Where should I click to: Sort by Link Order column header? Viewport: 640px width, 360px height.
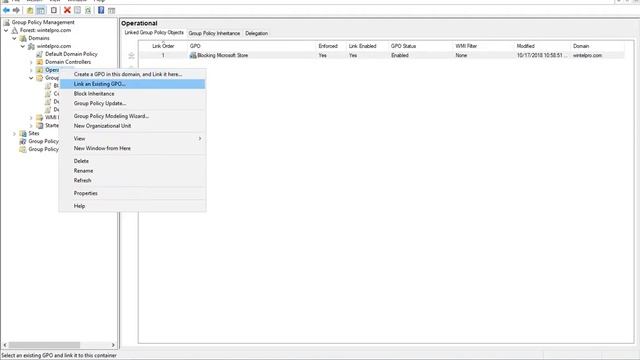[163, 46]
